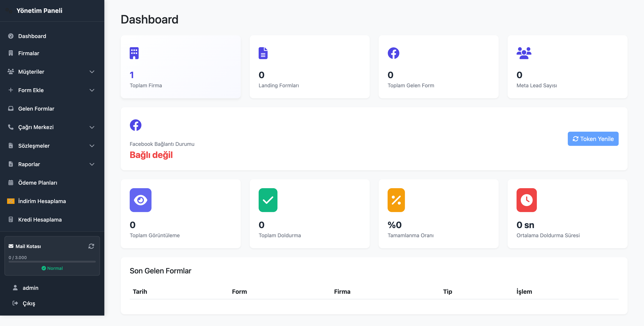The height and width of the screenshot is (326, 644).
Task: Expand the Çağrı Merkezi submenu chevron
Action: (92, 127)
